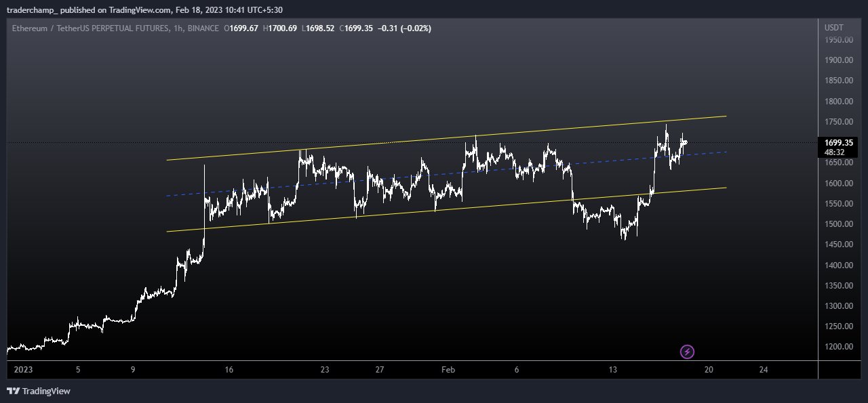Image resolution: width=868 pixels, height=403 pixels.
Task: Click the 1350.00 price axis label
Action: coord(838,286)
